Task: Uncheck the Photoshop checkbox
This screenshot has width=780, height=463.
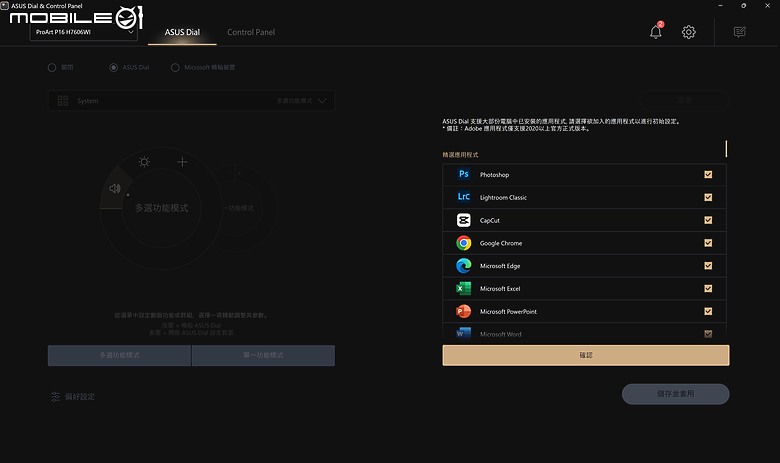Action: point(708,175)
